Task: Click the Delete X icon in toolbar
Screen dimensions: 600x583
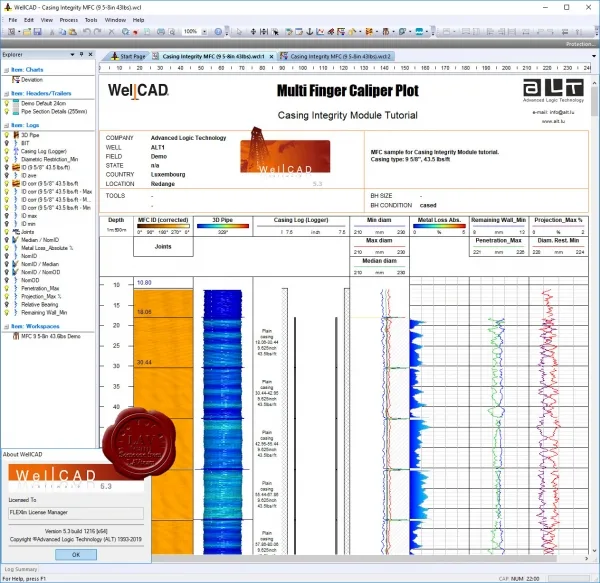Action: click(111, 32)
